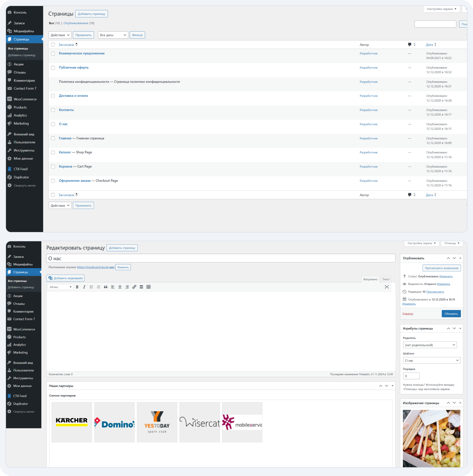
Task: Open the top Действия bulk actions dropdown
Action: coord(60,35)
